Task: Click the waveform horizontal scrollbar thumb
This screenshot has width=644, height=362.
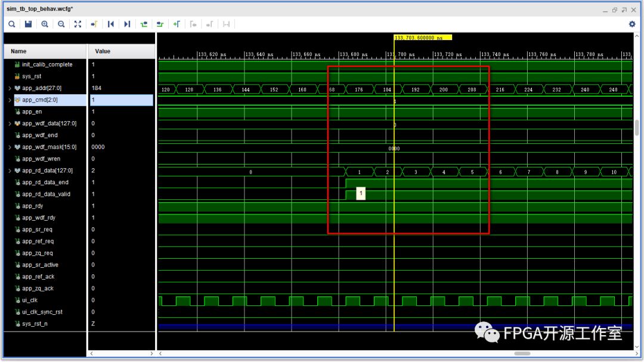Action: coord(522,354)
